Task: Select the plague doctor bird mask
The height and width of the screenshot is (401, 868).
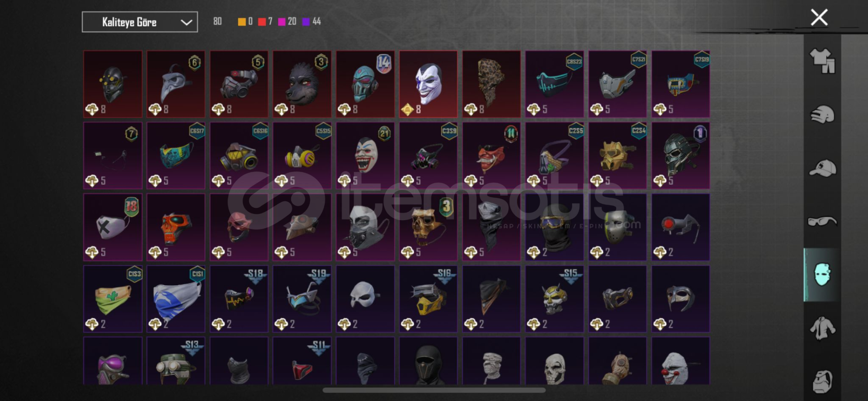Action: 176,84
